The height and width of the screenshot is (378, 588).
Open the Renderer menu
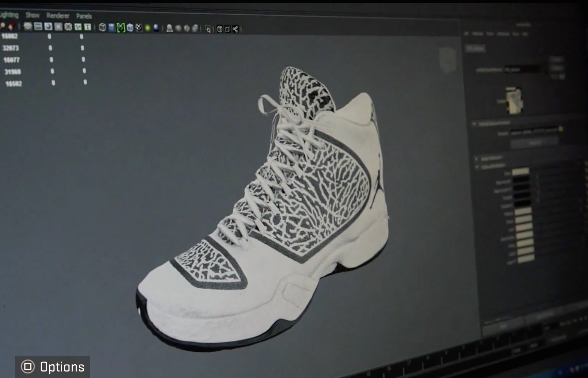coord(58,16)
